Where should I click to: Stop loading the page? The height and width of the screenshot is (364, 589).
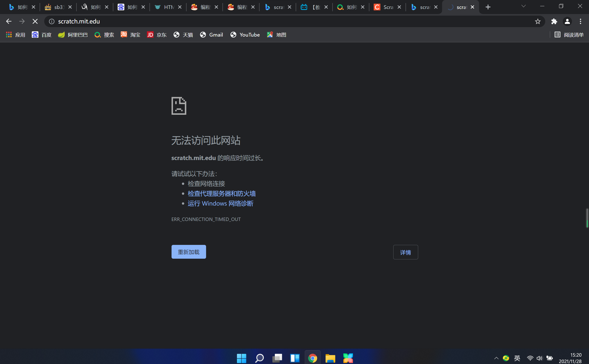pos(35,21)
